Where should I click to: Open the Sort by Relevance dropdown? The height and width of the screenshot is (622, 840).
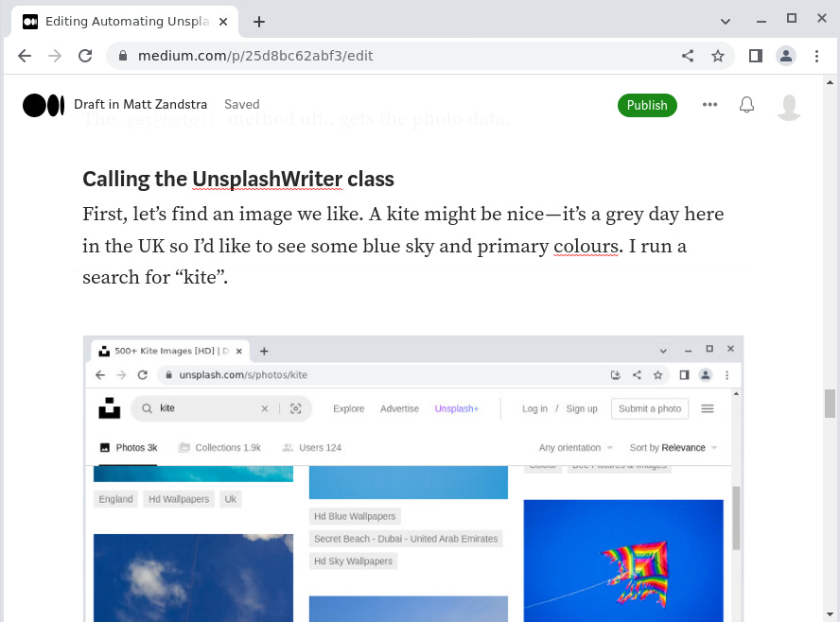(x=674, y=447)
